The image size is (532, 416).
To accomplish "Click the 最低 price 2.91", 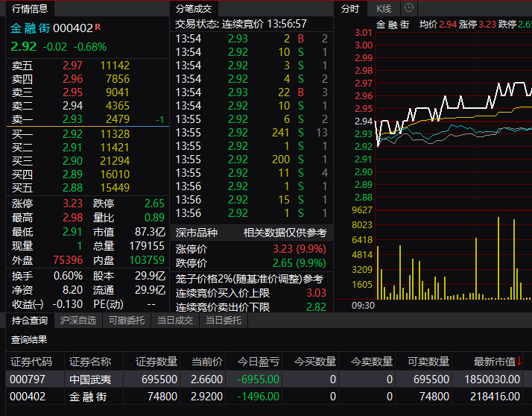I will click(x=72, y=232).
